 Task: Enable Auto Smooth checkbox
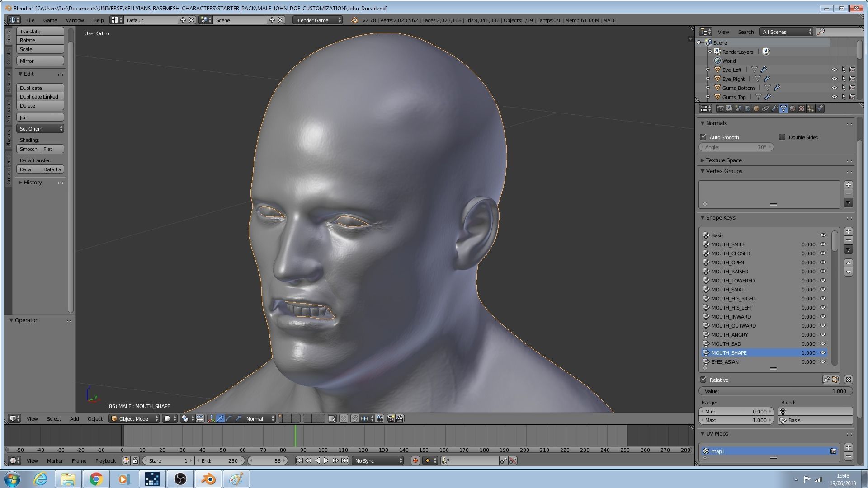point(703,137)
